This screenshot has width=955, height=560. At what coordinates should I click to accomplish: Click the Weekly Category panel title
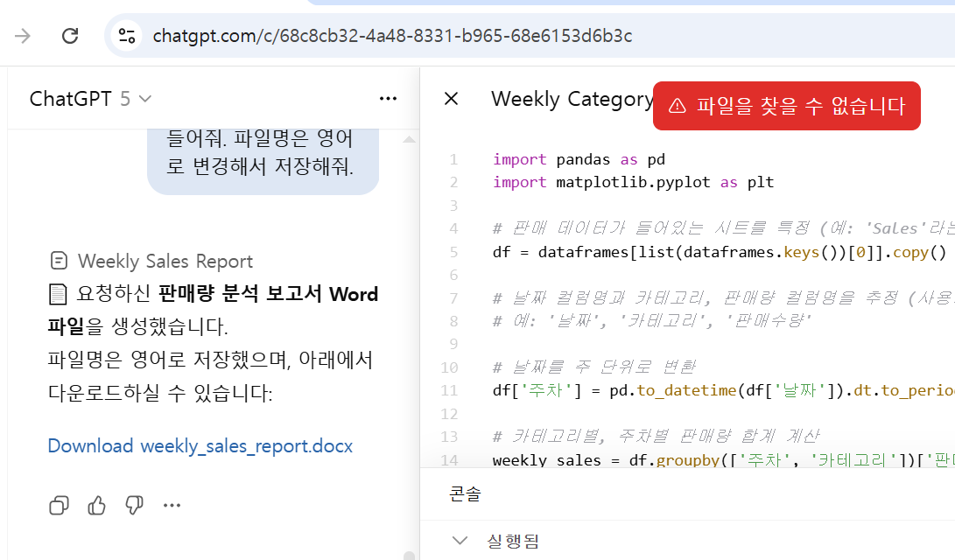[x=572, y=99]
